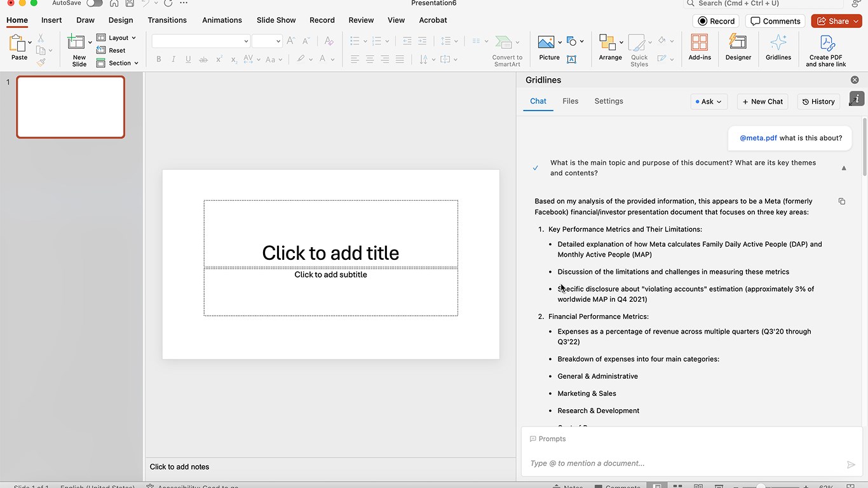Open the Transitions tab
Image resolution: width=868 pixels, height=488 pixels.
pos(168,20)
